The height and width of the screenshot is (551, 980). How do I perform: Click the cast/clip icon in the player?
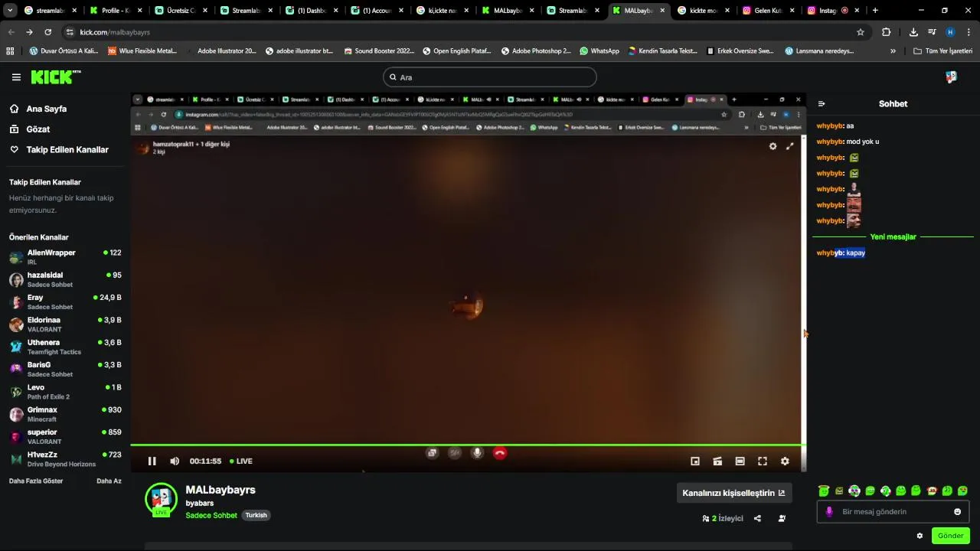(x=717, y=461)
